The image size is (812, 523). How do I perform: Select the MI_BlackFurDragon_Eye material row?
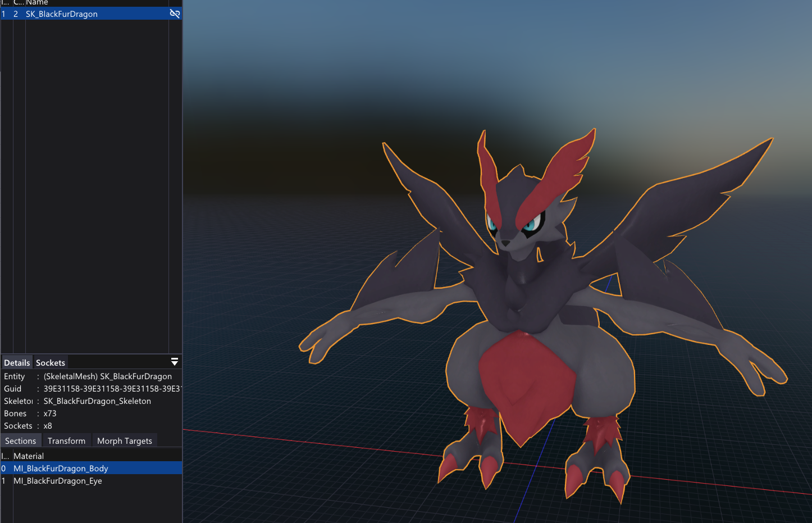click(x=91, y=480)
